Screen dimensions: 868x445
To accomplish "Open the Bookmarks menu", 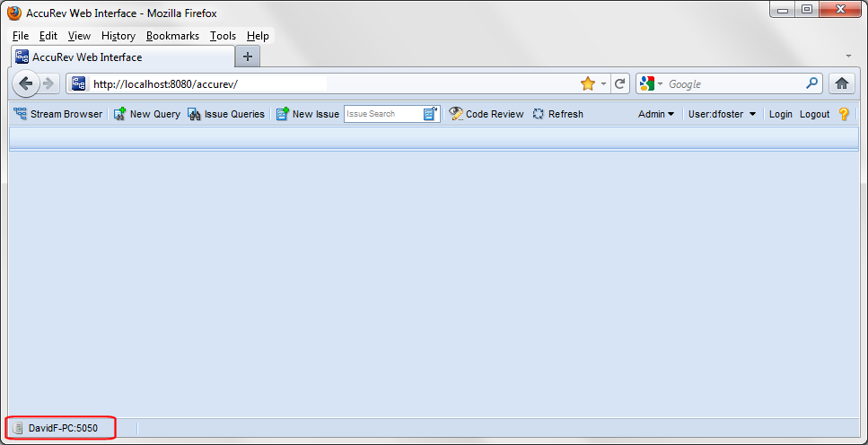I will pyautogui.click(x=172, y=36).
